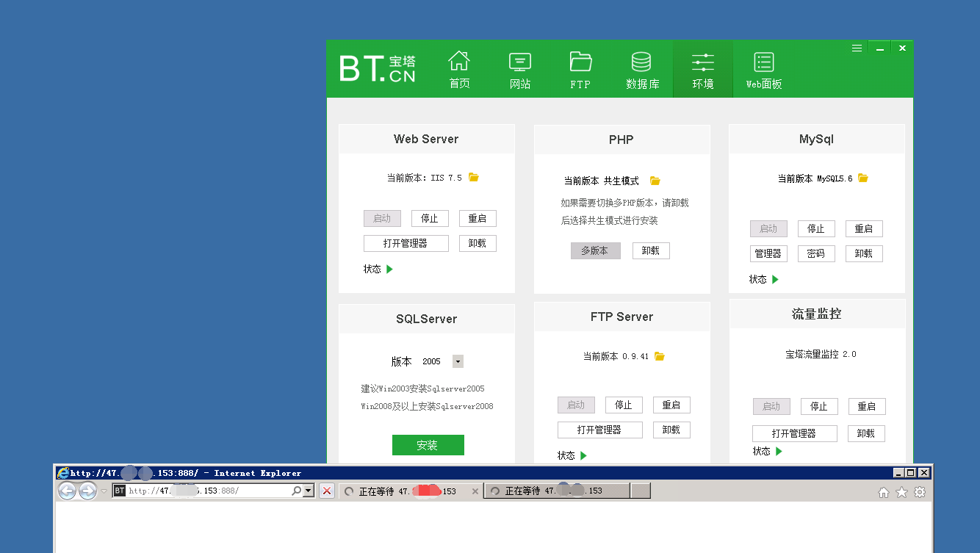Select the 环境 tab

point(703,70)
